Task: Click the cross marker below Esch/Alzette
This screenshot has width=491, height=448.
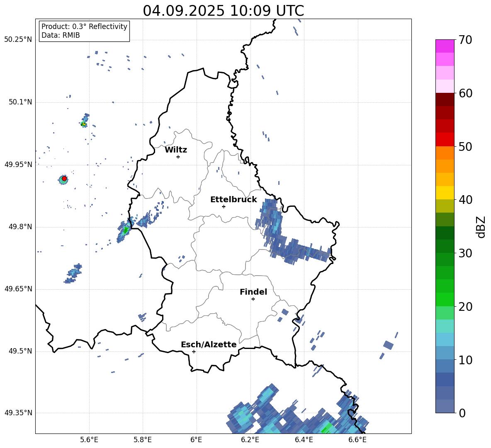Action: point(194,351)
